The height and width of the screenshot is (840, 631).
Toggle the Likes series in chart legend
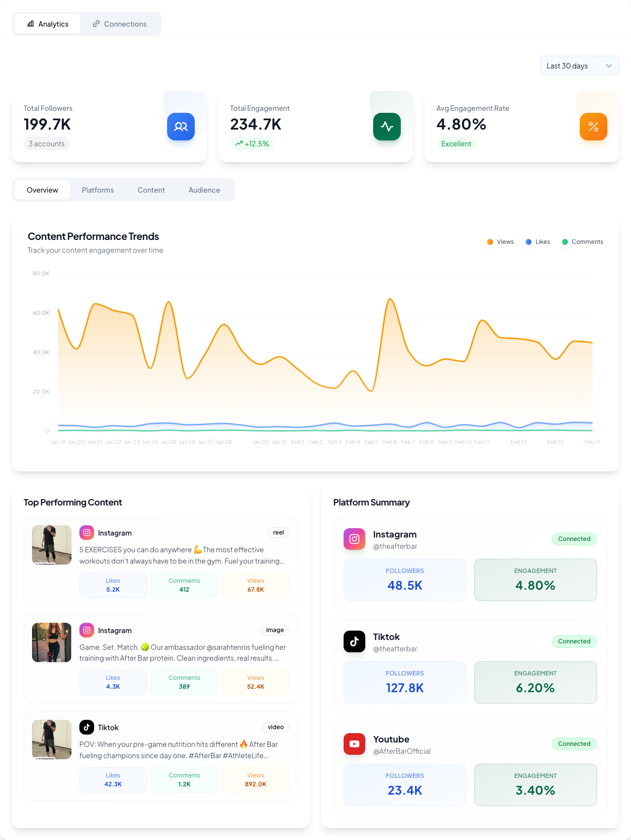(538, 242)
